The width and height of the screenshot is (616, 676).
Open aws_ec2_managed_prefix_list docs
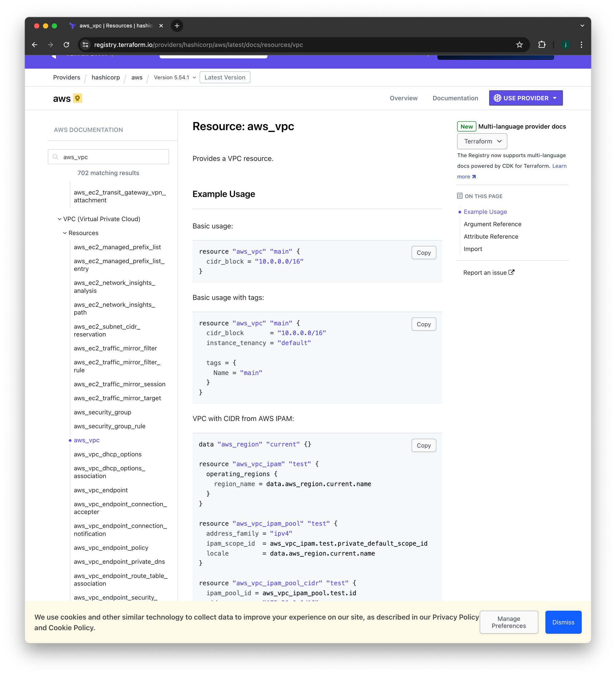point(117,247)
